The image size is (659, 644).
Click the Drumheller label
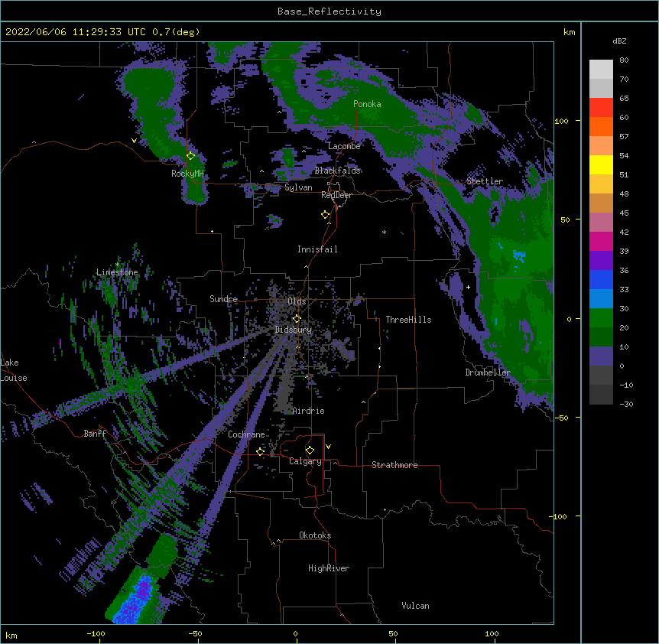click(x=488, y=372)
